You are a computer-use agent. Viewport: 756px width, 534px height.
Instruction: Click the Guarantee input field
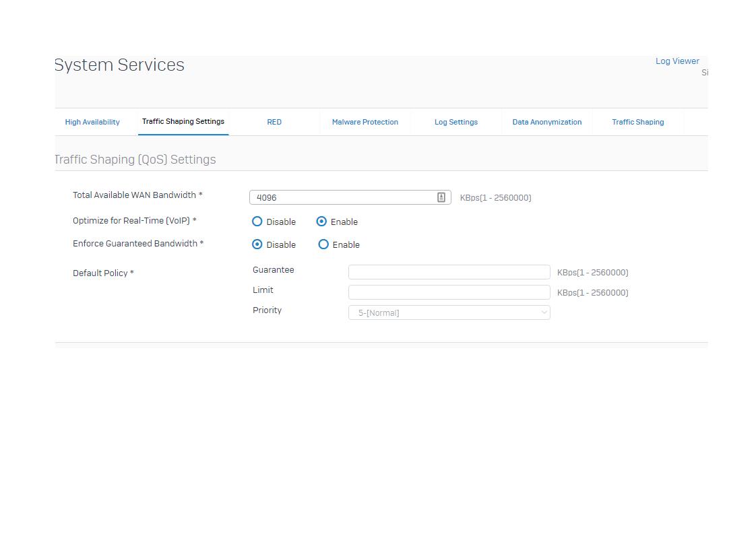point(449,272)
